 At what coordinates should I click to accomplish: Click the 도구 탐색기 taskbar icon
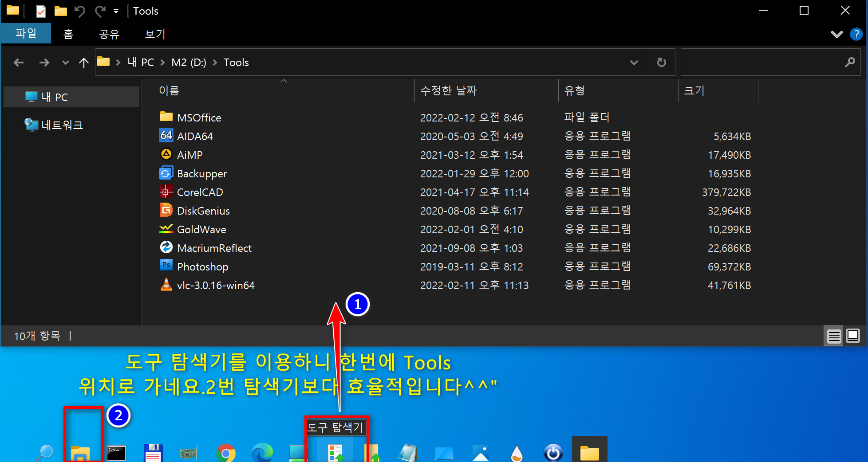pyautogui.click(x=335, y=453)
